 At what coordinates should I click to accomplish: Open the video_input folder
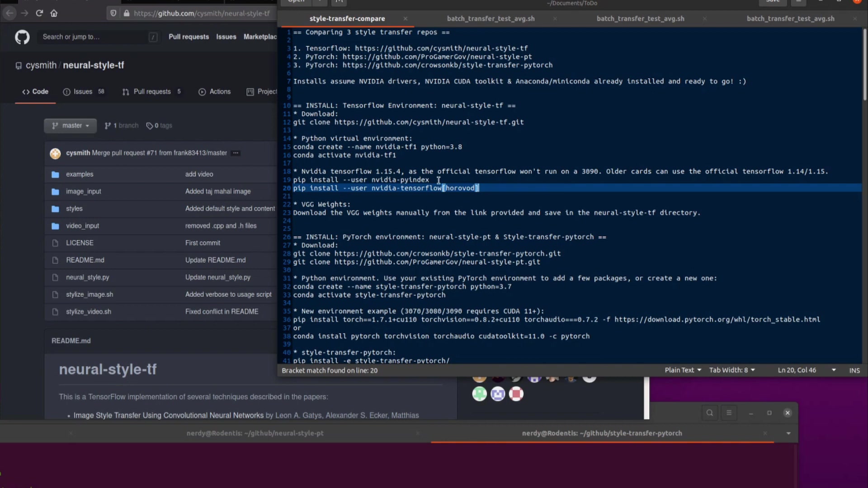pos(82,226)
